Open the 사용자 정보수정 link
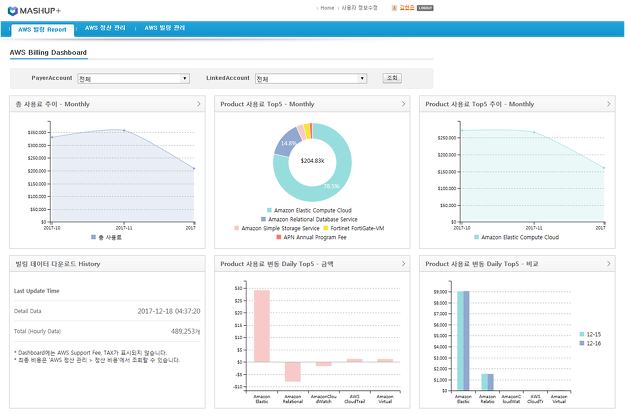Viewport: 625px width, 414px height. 359,8
